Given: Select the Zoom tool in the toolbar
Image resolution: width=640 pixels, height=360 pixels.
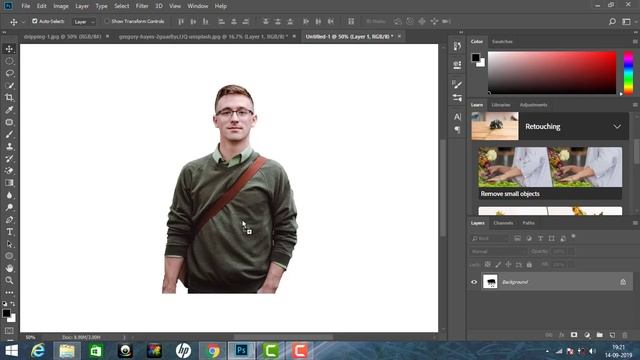Looking at the screenshot, I should click(9, 280).
